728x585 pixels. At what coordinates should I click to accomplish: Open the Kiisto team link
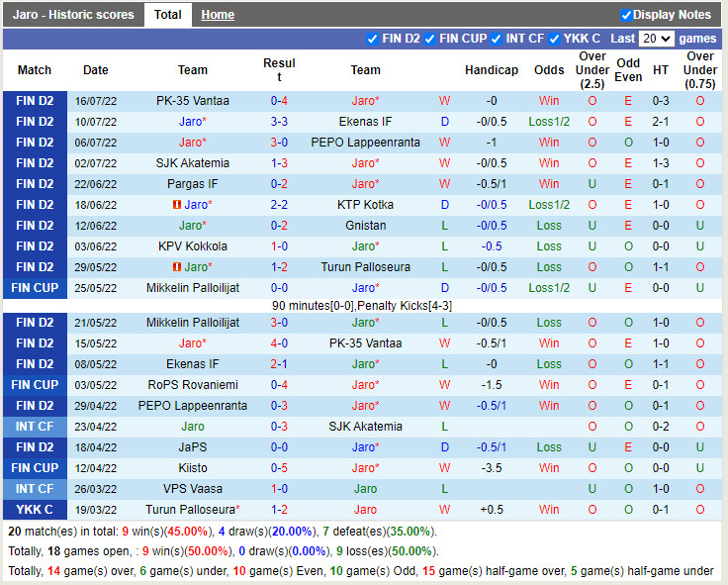[x=193, y=468]
